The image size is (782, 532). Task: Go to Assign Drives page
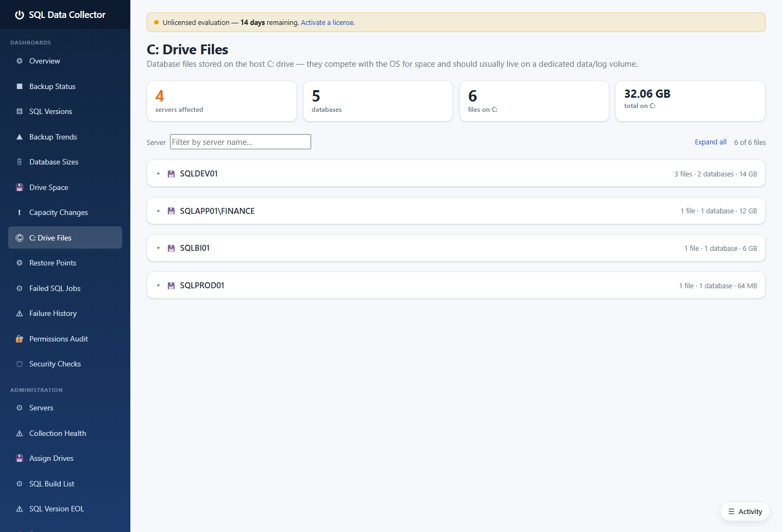pos(65,458)
